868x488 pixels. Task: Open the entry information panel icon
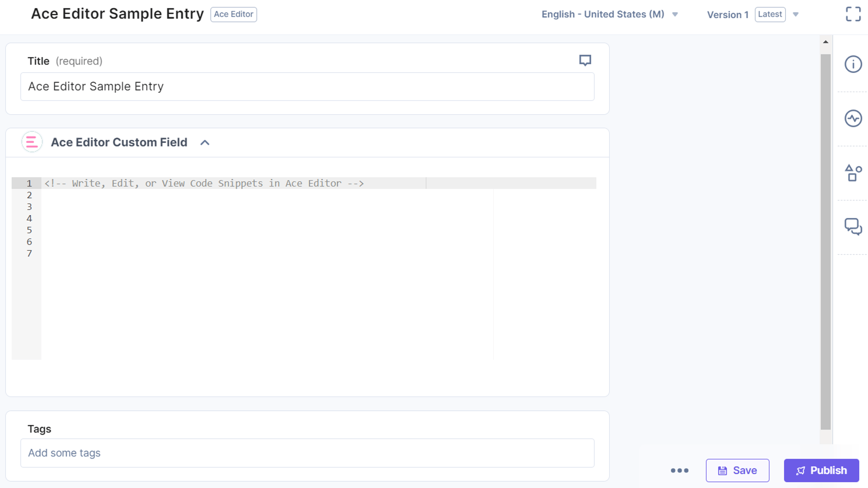point(853,64)
